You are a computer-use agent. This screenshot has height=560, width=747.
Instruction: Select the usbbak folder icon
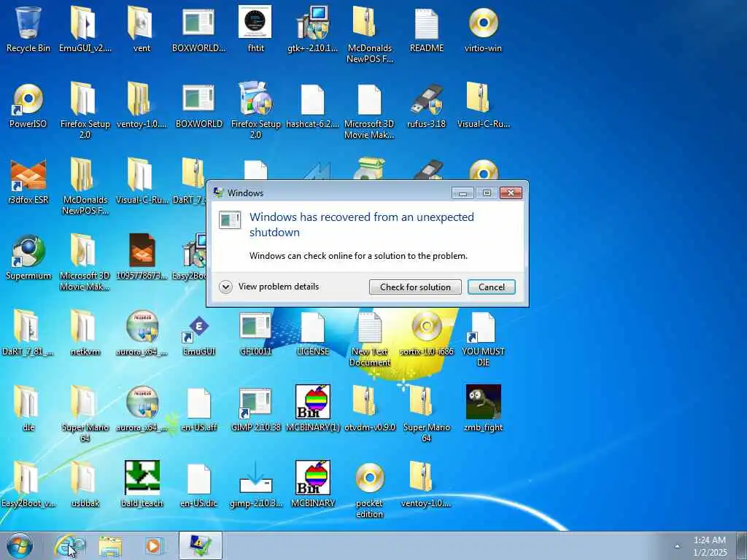pos(85,478)
